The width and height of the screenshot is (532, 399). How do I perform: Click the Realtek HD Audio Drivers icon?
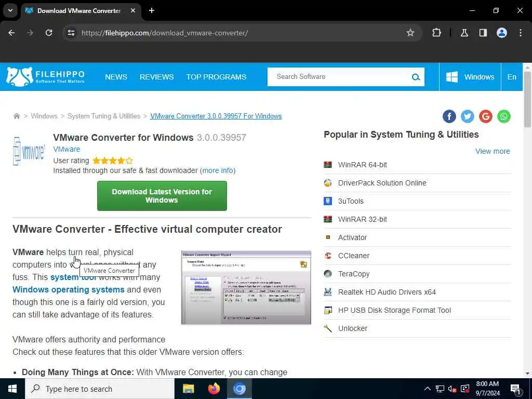(328, 292)
